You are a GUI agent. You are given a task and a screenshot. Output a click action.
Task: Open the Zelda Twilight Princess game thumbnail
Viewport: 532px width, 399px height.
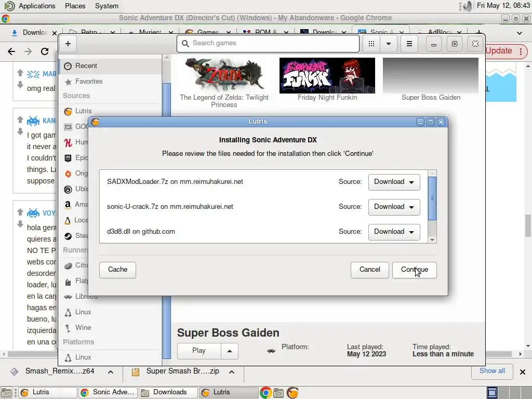(x=224, y=75)
